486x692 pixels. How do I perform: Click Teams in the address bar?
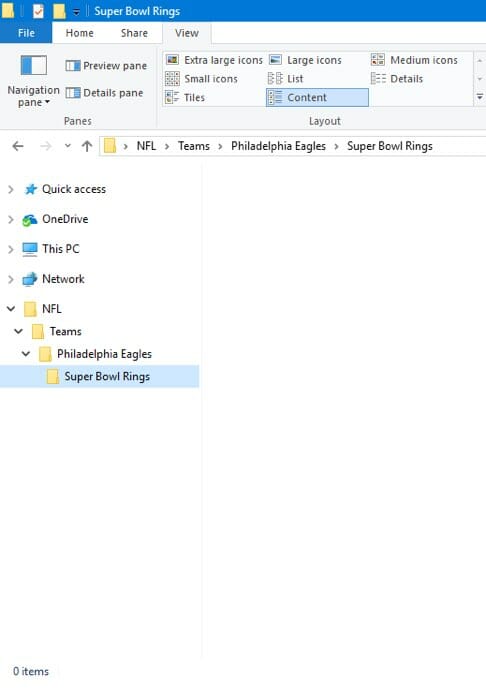click(194, 146)
